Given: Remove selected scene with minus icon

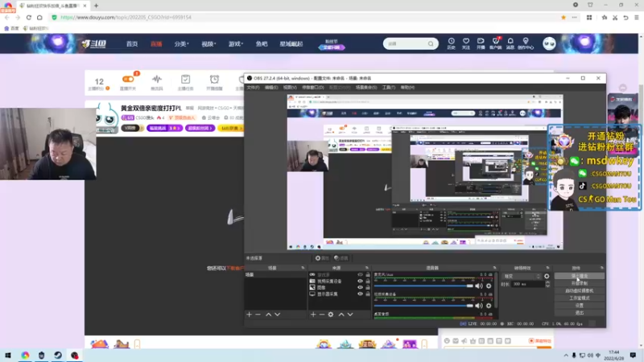Looking at the screenshot, I should click(x=258, y=315).
